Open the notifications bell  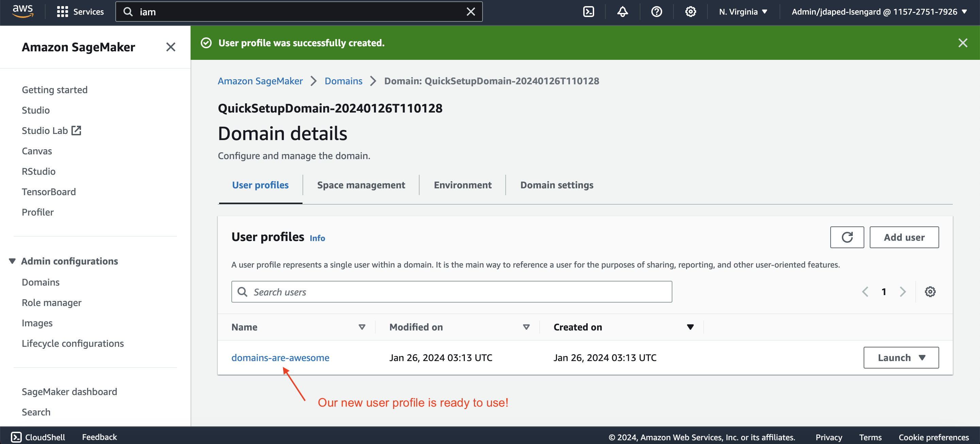[622, 12]
